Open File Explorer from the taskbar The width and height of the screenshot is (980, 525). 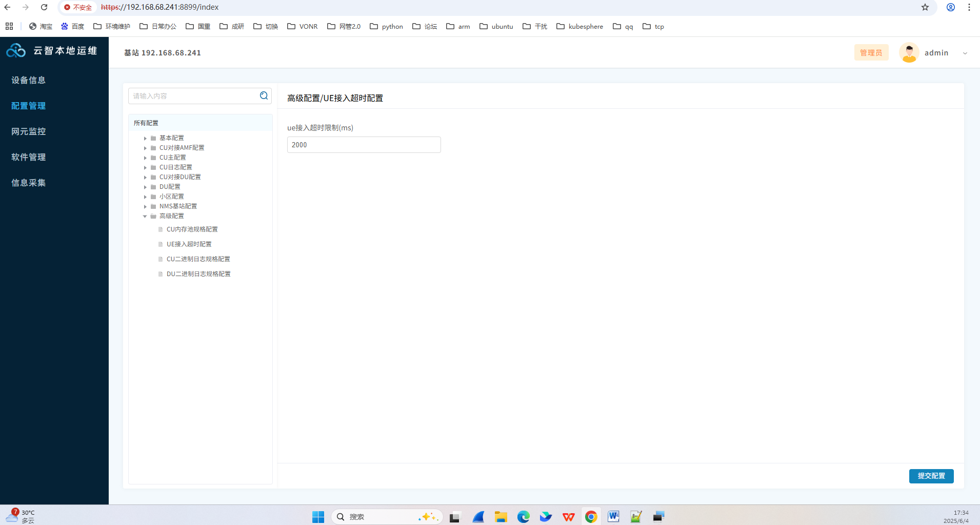click(x=501, y=517)
